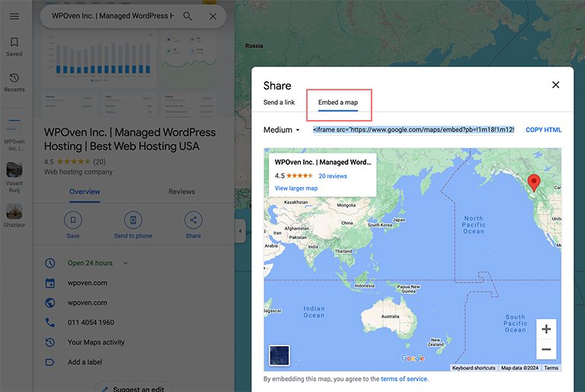Switch to the Overview tab
The image size is (585, 392).
(84, 191)
